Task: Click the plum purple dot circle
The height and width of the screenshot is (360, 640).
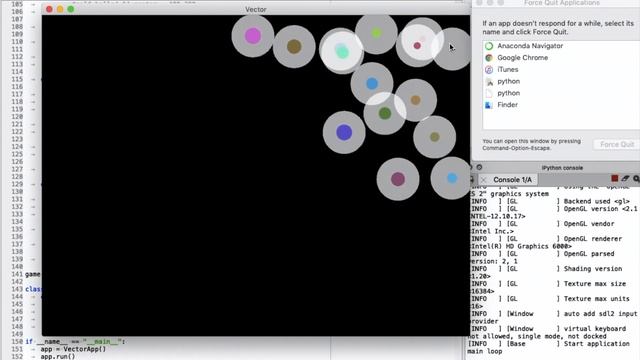Action: click(398, 179)
